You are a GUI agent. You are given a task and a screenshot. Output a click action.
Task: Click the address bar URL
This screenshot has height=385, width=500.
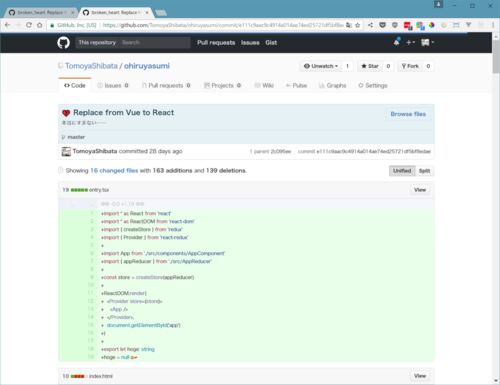(x=223, y=25)
